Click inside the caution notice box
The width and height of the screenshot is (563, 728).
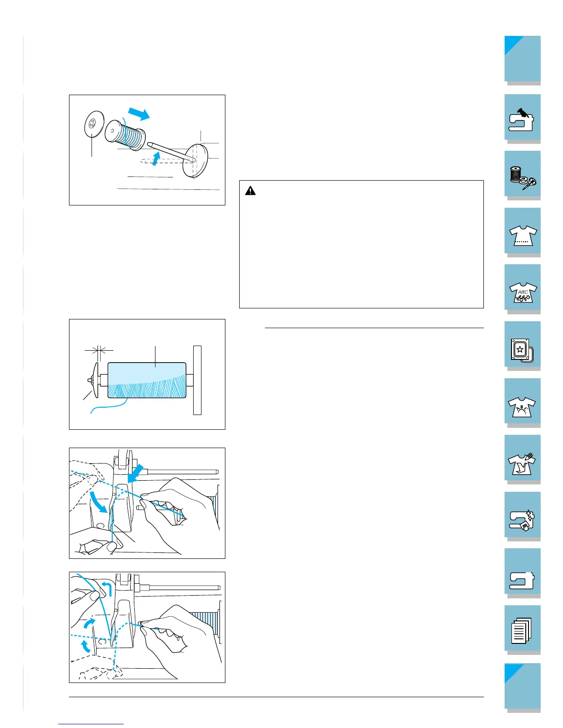point(362,244)
